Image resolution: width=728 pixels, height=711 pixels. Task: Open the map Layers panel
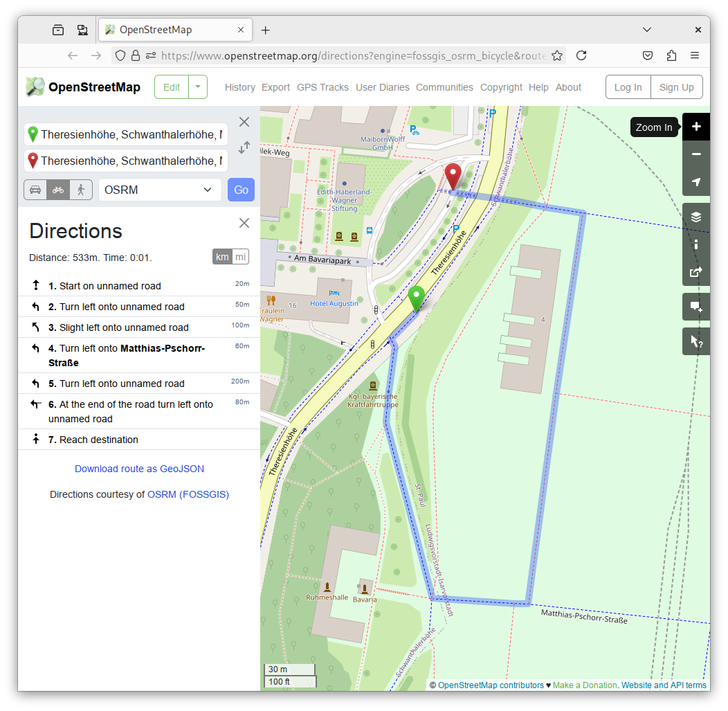point(696,217)
